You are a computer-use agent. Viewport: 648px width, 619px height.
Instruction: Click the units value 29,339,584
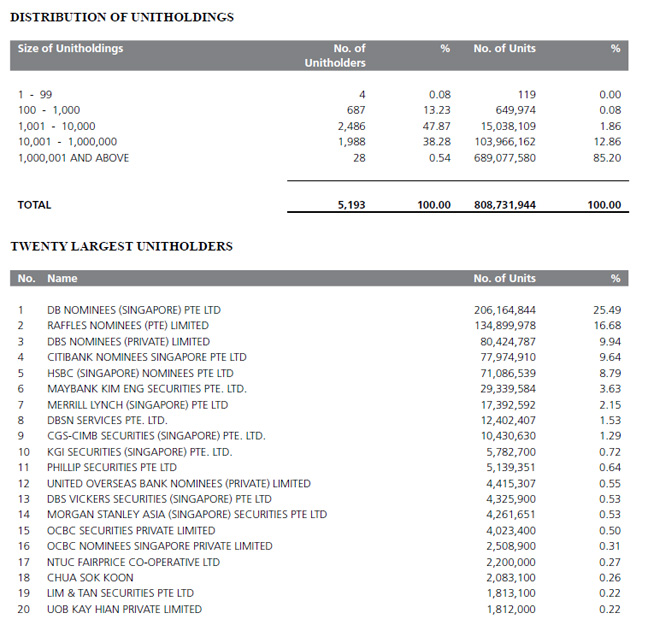pos(508,389)
